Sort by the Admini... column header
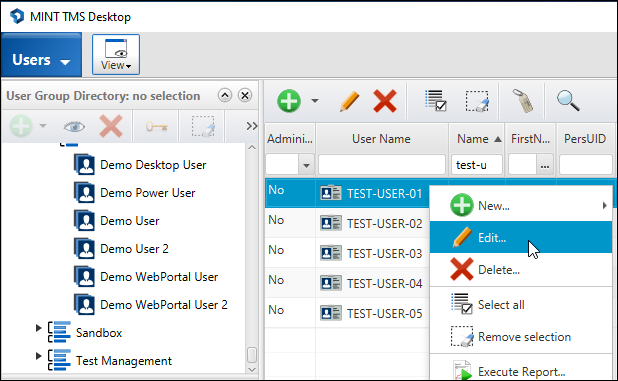The width and height of the screenshot is (618, 381). click(x=290, y=139)
